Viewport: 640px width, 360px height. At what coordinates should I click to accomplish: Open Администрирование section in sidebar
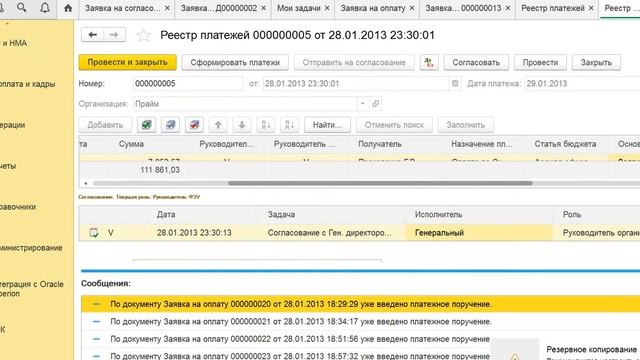31,248
